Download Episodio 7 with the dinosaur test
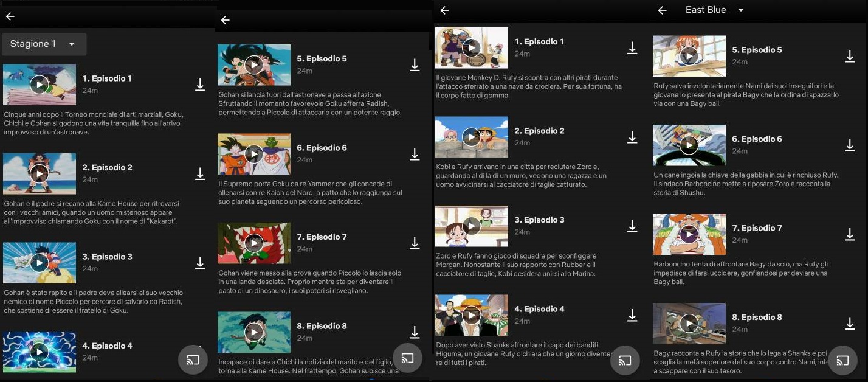 click(x=415, y=243)
